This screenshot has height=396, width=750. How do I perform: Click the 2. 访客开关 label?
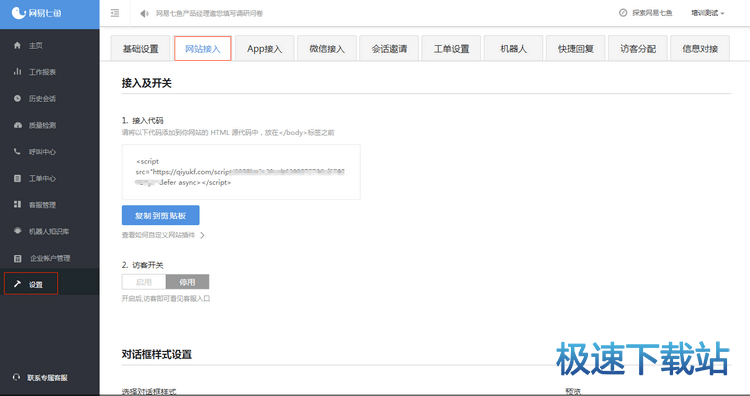click(x=143, y=265)
